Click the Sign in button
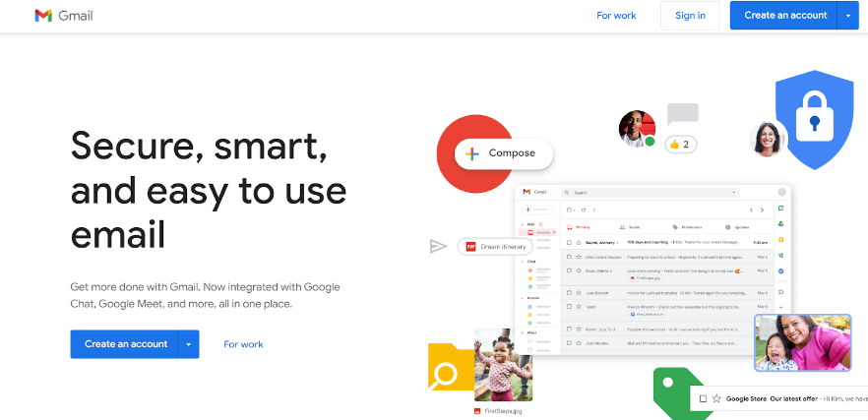Viewport: 868px width, 420px height. coord(690,16)
